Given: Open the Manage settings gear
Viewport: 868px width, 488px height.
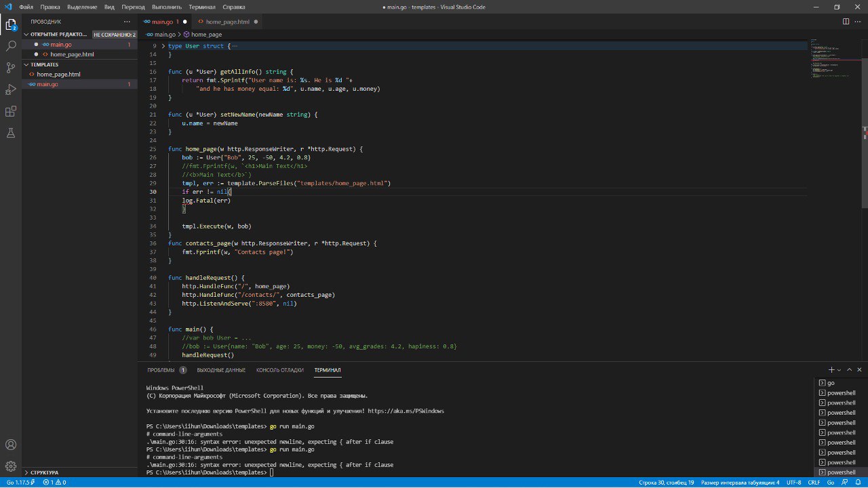Looking at the screenshot, I should click(x=11, y=466).
